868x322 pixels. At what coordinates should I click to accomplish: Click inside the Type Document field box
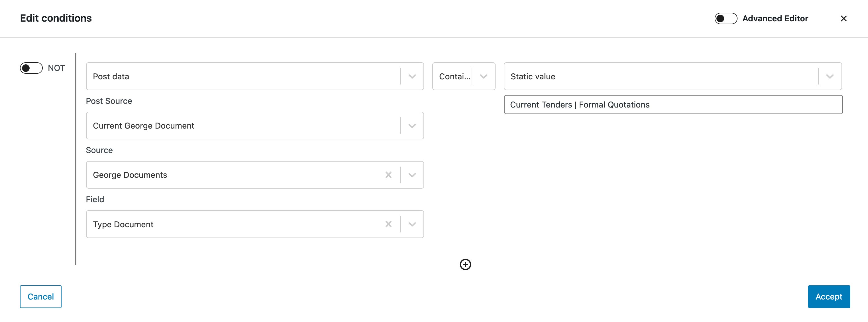click(x=255, y=224)
